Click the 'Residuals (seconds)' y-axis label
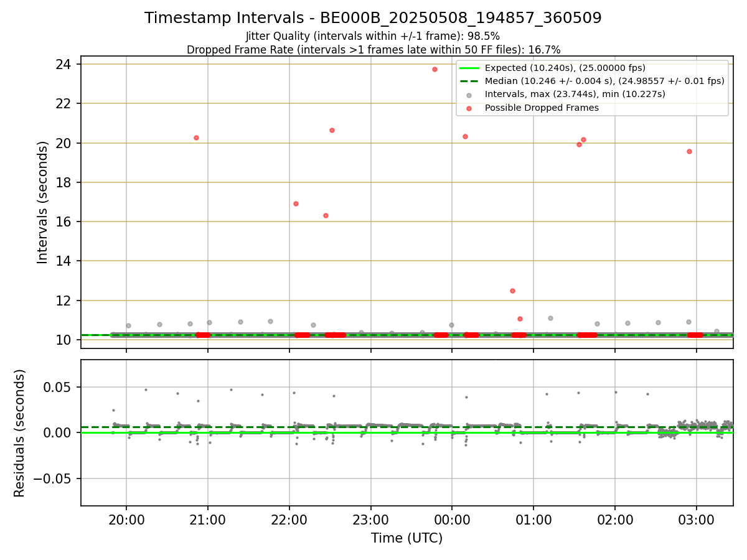This screenshot has height=560, width=747. pos(20,433)
